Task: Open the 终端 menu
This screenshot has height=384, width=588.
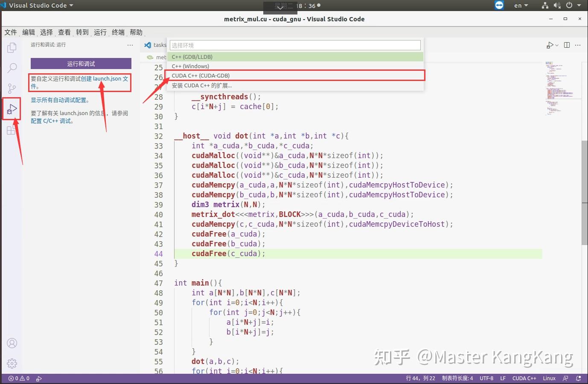Action: click(117, 32)
